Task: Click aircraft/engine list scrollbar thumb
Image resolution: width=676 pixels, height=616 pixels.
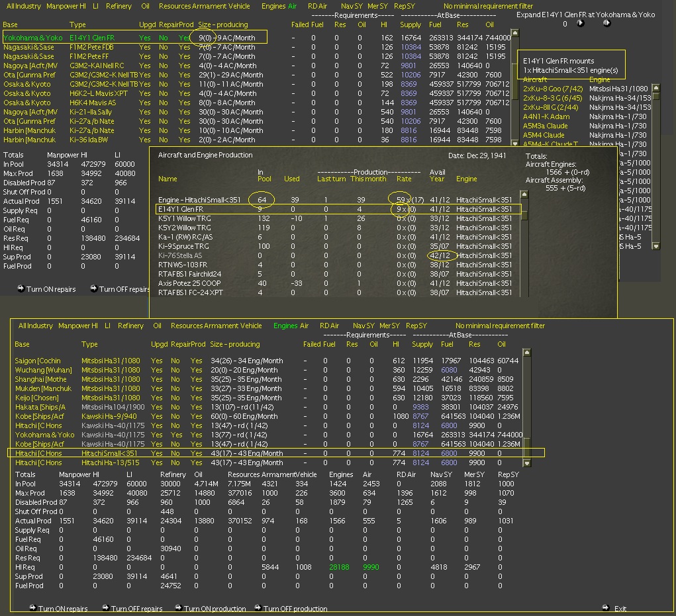Action: point(655,96)
